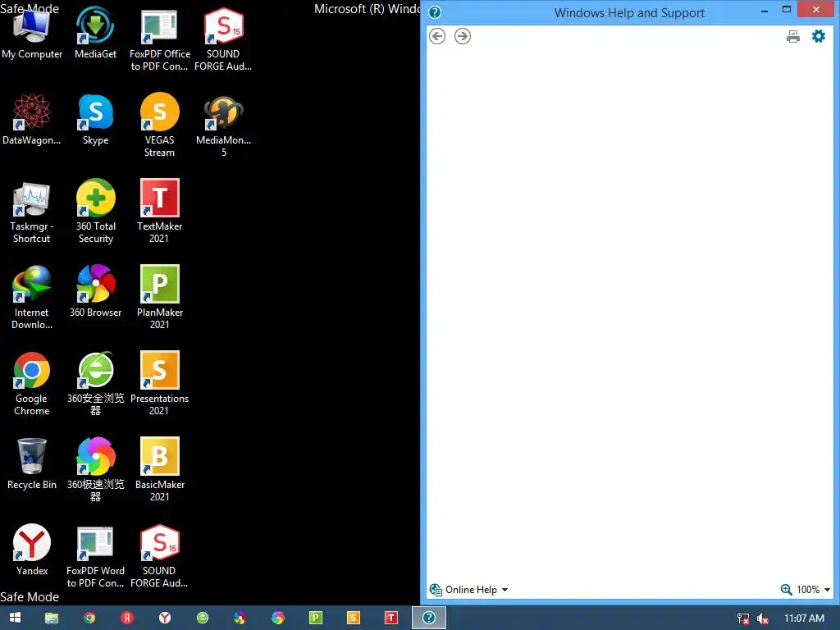
Task: Open Yandex desktop shortcut
Action: tap(32, 550)
